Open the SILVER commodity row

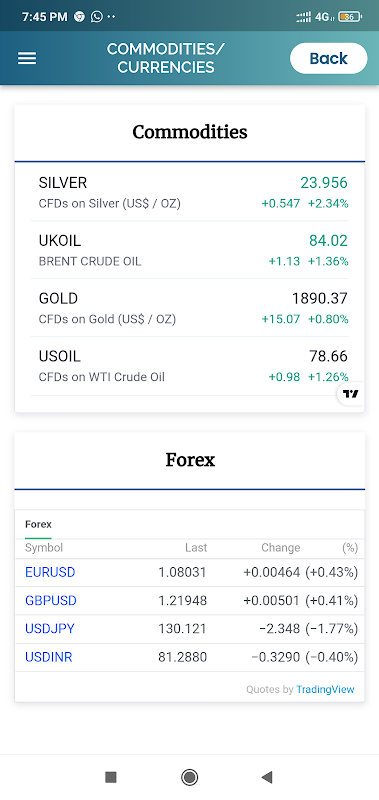pyautogui.click(x=190, y=192)
